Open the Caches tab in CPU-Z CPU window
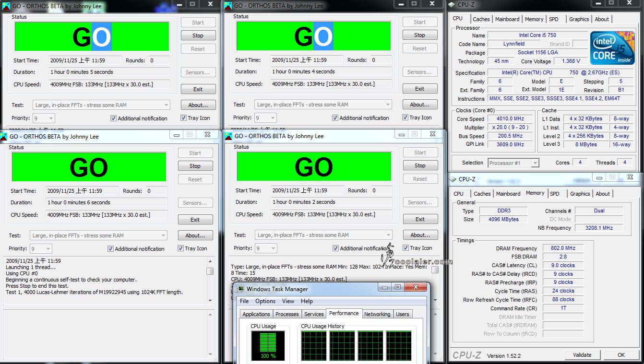 [x=481, y=19]
